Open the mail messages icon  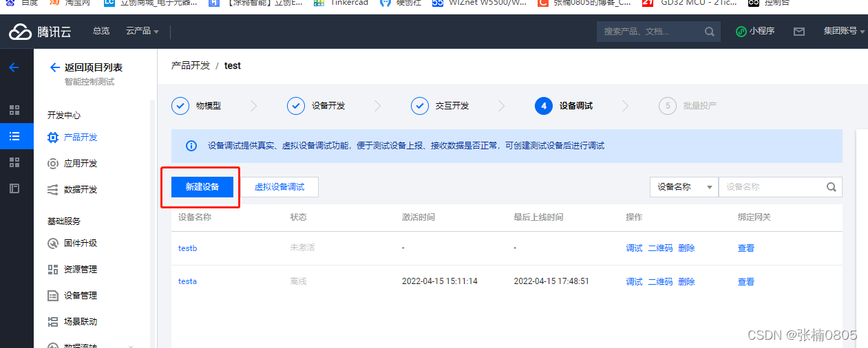point(799,32)
